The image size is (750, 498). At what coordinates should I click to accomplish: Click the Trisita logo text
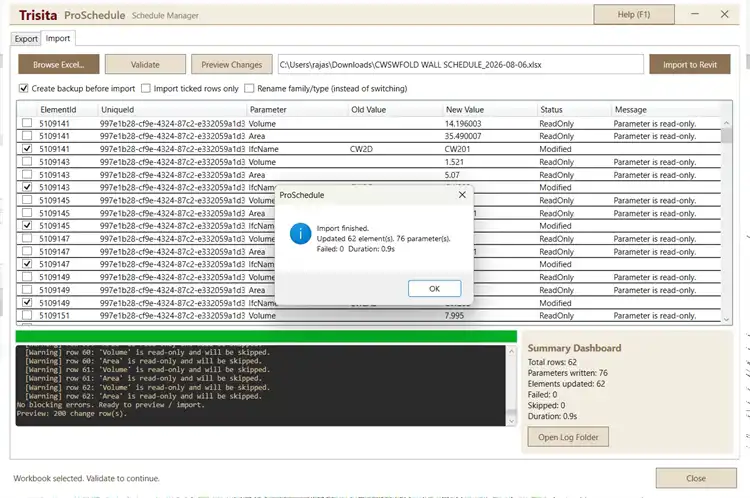(38, 15)
